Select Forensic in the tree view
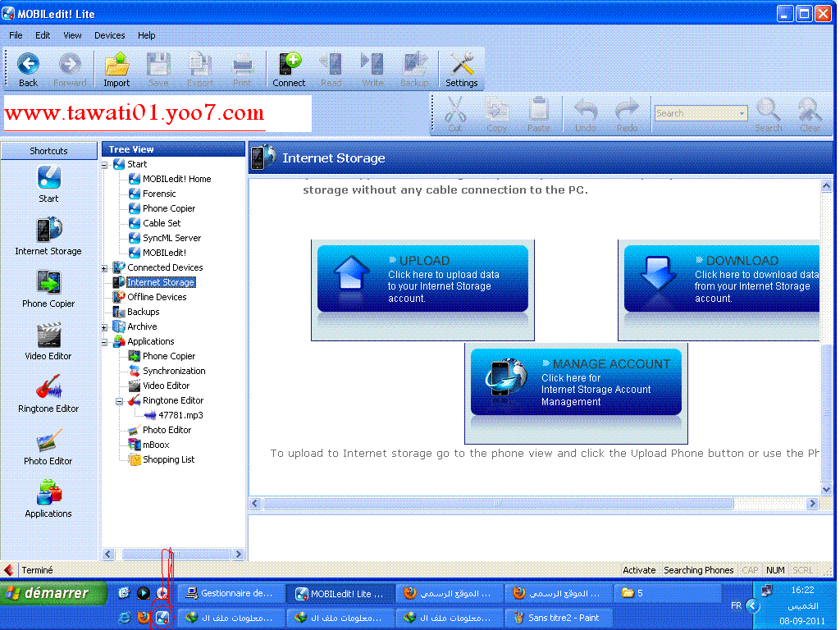 [x=159, y=194]
